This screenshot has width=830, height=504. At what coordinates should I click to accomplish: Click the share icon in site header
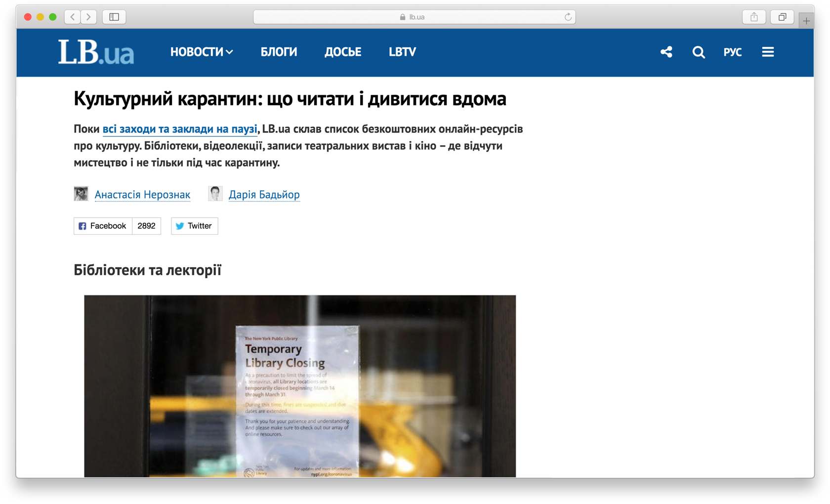[666, 52]
